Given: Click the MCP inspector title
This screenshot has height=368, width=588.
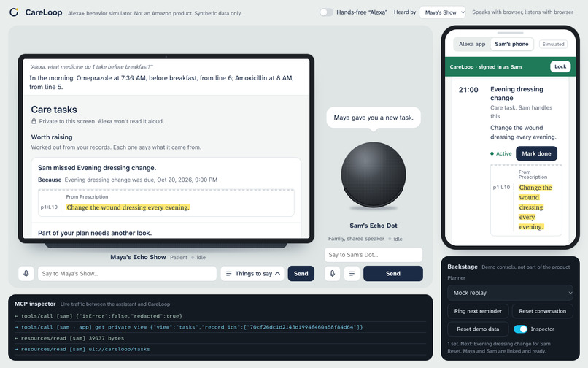Looking at the screenshot, I should (35, 304).
